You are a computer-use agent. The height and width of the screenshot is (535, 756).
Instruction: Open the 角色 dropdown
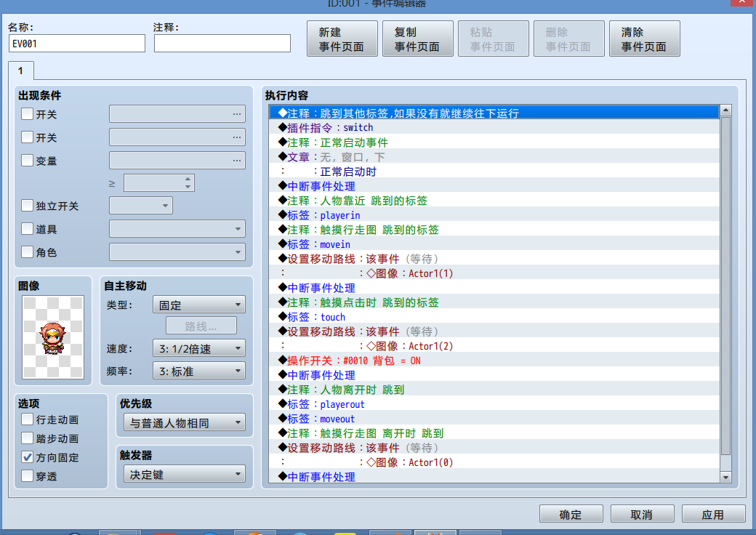tap(177, 252)
